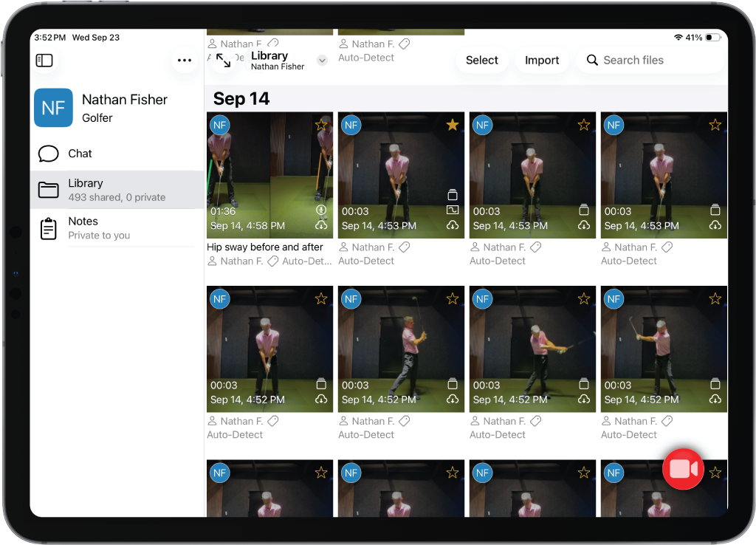Open the Library section in sidebar
The image size is (756, 545).
point(117,190)
